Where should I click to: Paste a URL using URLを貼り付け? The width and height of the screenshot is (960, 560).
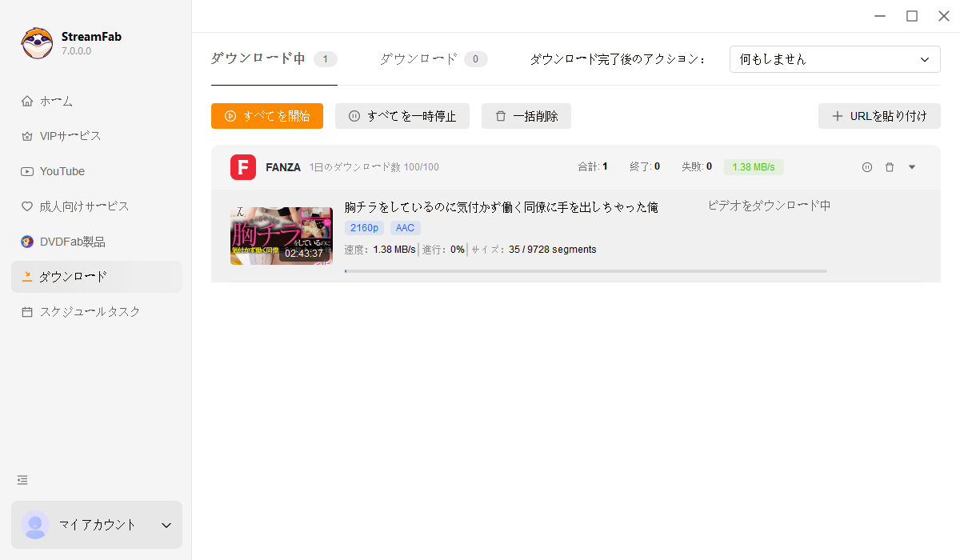879,116
